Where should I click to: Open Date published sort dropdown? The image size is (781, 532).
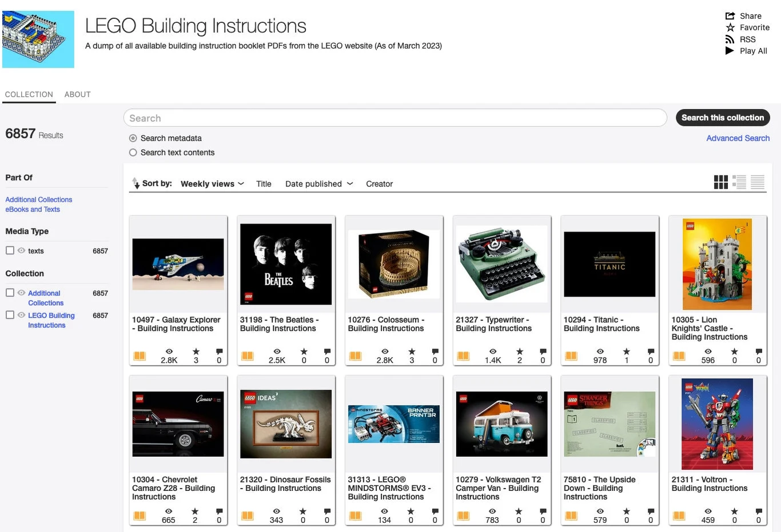(x=320, y=183)
